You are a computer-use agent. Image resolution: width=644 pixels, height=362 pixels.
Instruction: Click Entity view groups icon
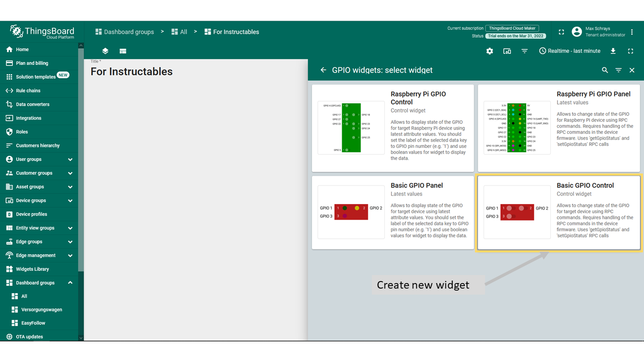[x=9, y=228]
